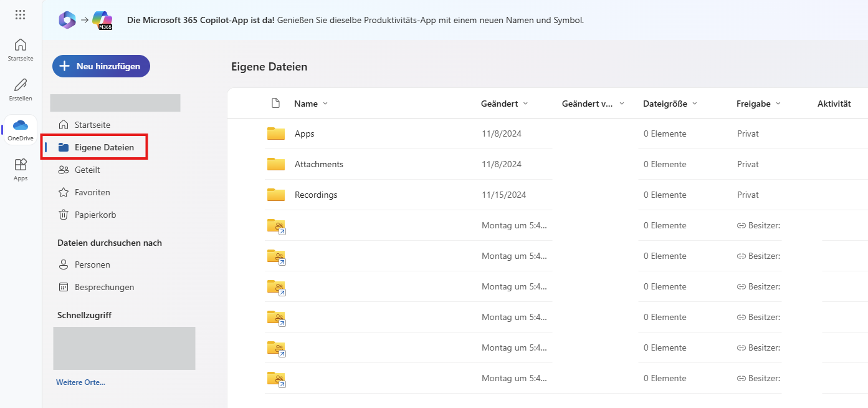Click the Neu hinzufügen button

tap(101, 66)
